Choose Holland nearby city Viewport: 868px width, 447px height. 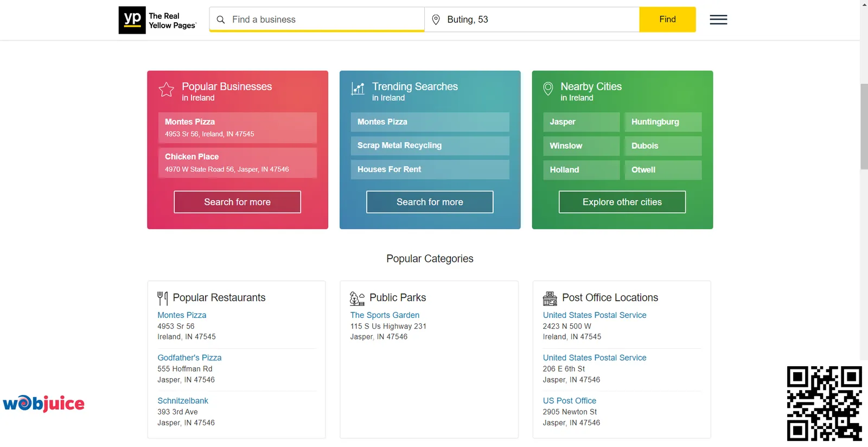coord(581,170)
